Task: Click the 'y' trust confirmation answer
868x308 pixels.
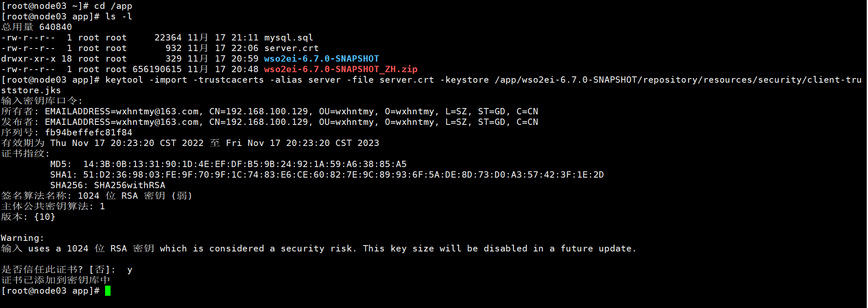Action: tap(130, 270)
